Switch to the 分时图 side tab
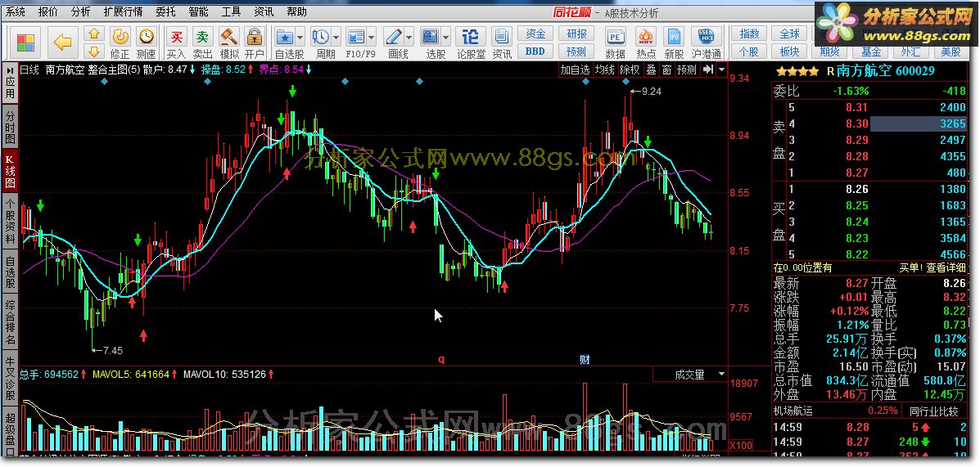980x467 pixels. tap(10, 128)
